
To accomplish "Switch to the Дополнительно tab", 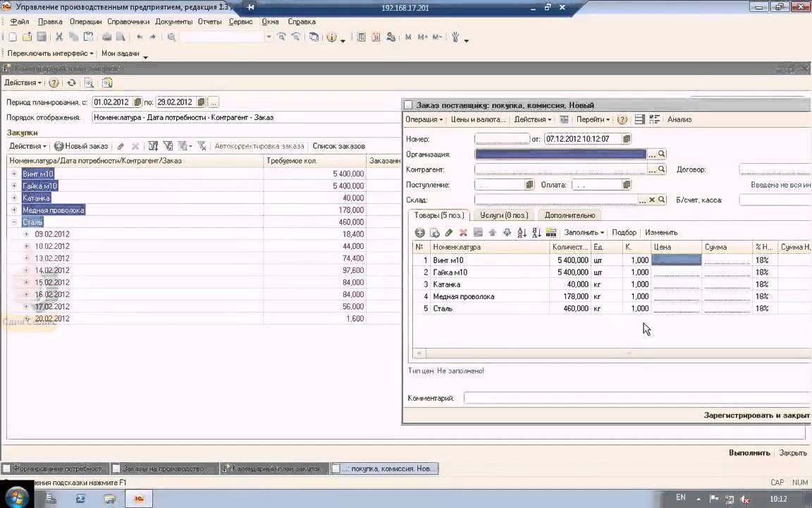I will [x=570, y=215].
